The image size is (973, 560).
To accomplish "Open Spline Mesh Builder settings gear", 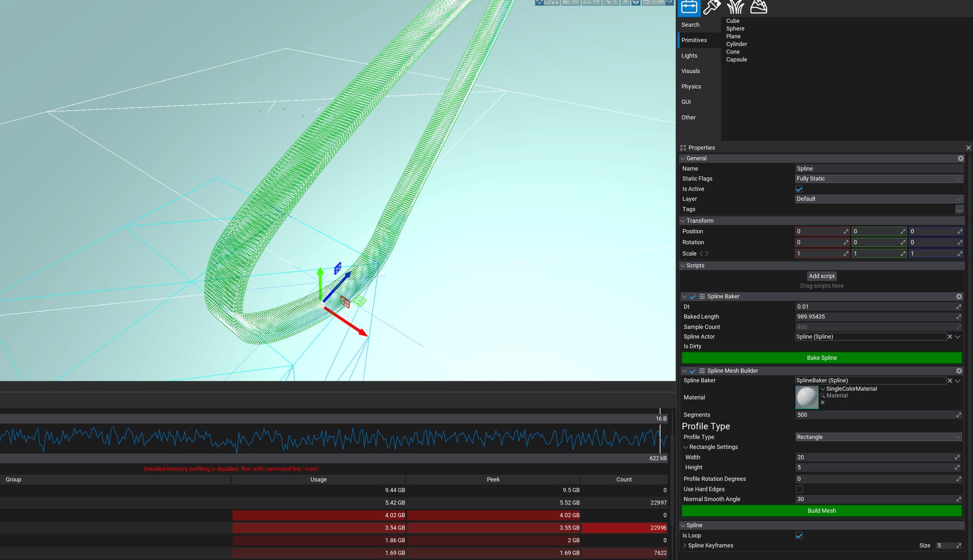I will point(959,371).
